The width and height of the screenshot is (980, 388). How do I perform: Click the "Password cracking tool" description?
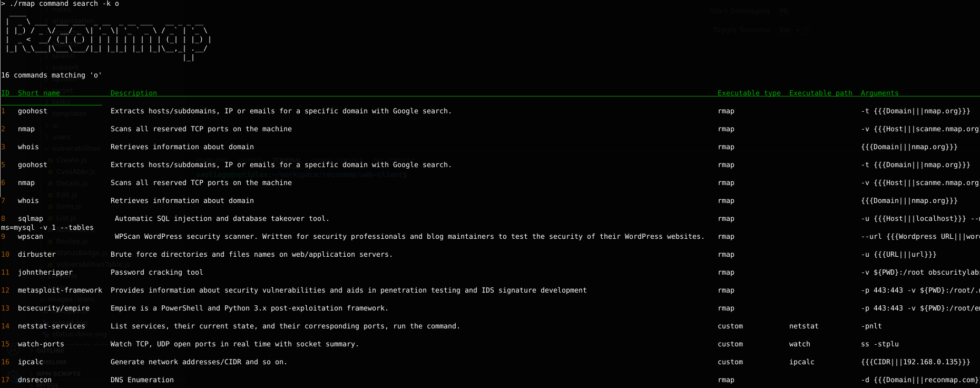click(x=156, y=273)
